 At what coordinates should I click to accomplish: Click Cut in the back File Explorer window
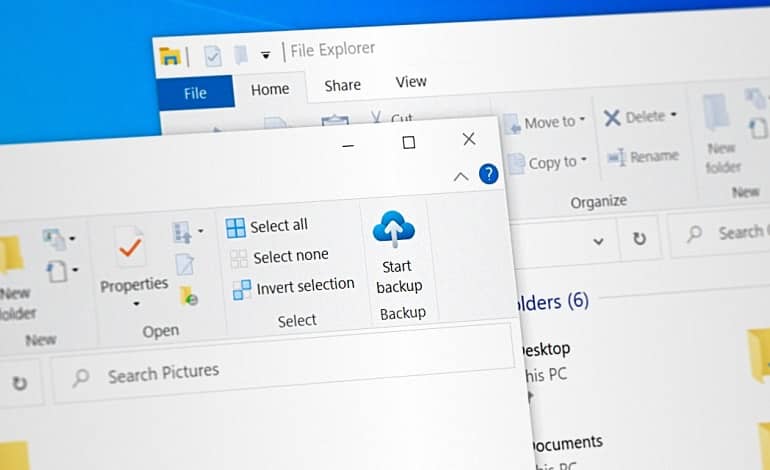coord(391,118)
